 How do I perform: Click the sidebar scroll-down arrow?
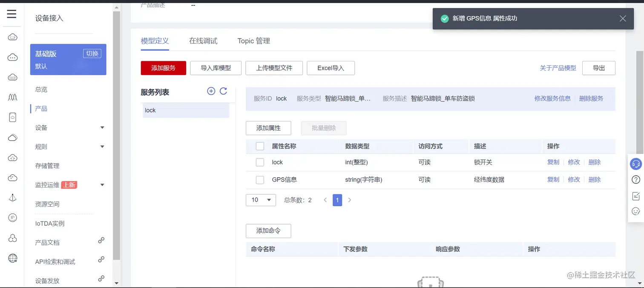117,283
